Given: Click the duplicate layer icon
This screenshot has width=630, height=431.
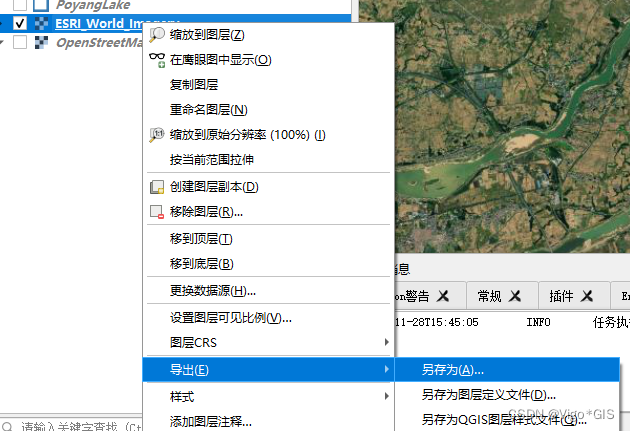Looking at the screenshot, I should (157, 187).
